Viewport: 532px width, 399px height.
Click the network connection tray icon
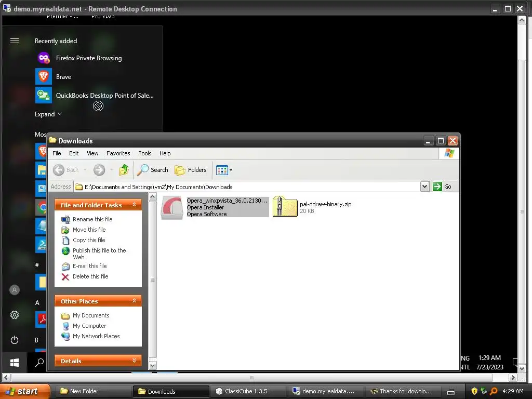click(484, 391)
